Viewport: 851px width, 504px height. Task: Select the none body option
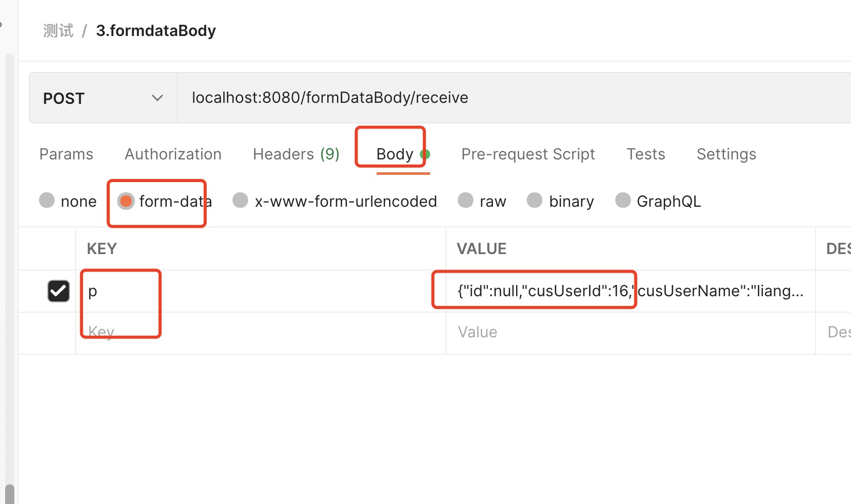click(x=47, y=201)
